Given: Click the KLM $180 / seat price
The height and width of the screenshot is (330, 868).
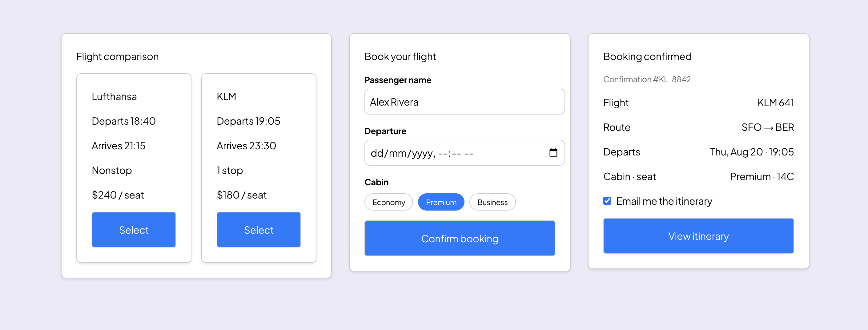Looking at the screenshot, I should 242,195.
